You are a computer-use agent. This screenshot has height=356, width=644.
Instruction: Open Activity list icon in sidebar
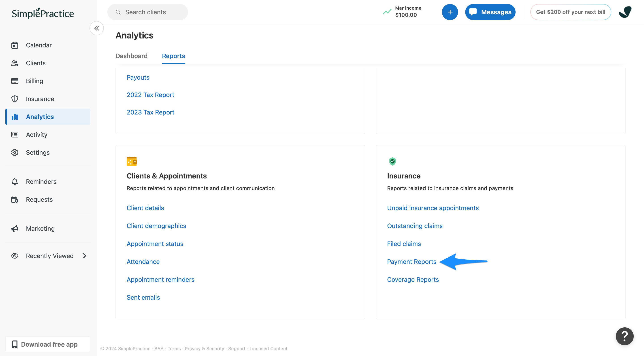[15, 135]
